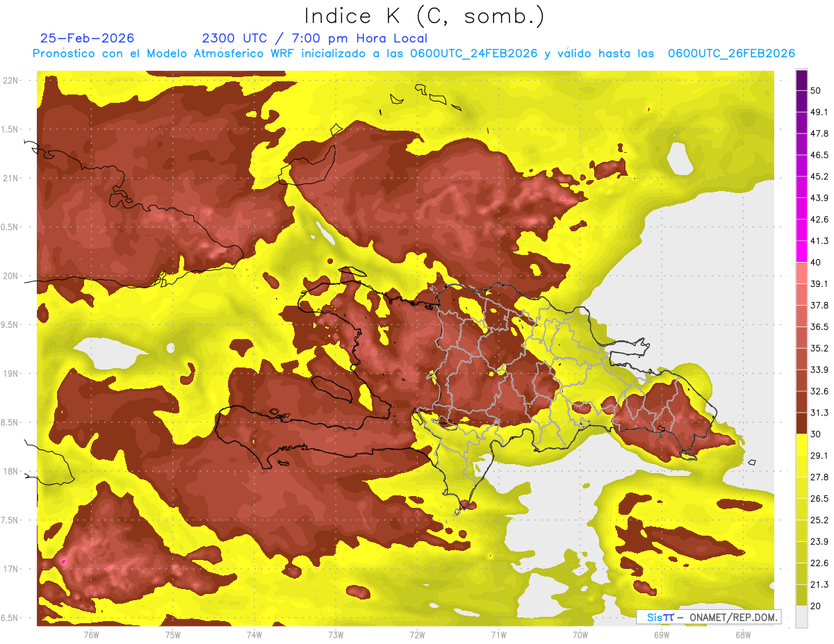Click the legend value "31.3"

pos(819,413)
